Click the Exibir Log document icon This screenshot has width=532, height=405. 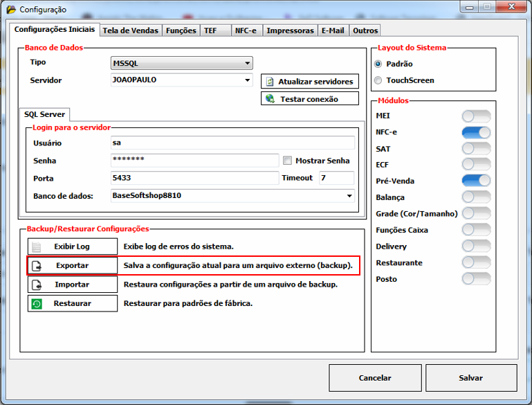pos(37,247)
